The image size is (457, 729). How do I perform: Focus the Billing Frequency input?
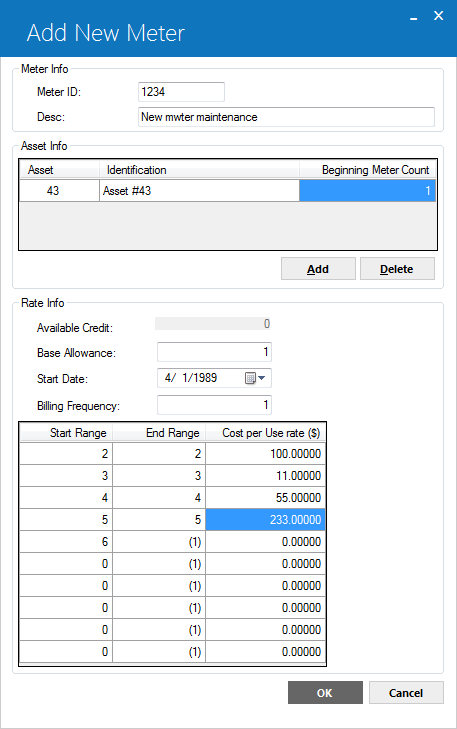click(x=214, y=405)
